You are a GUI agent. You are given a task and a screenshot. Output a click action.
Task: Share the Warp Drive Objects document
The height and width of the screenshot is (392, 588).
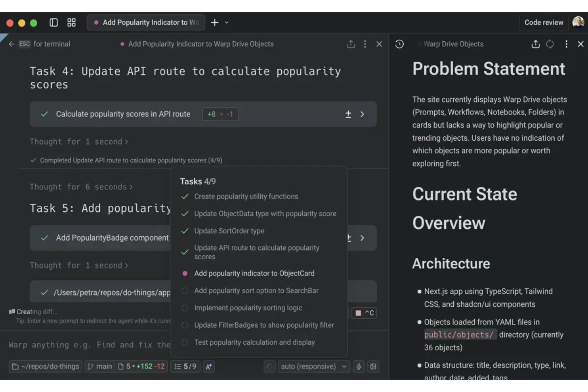pyautogui.click(x=536, y=44)
